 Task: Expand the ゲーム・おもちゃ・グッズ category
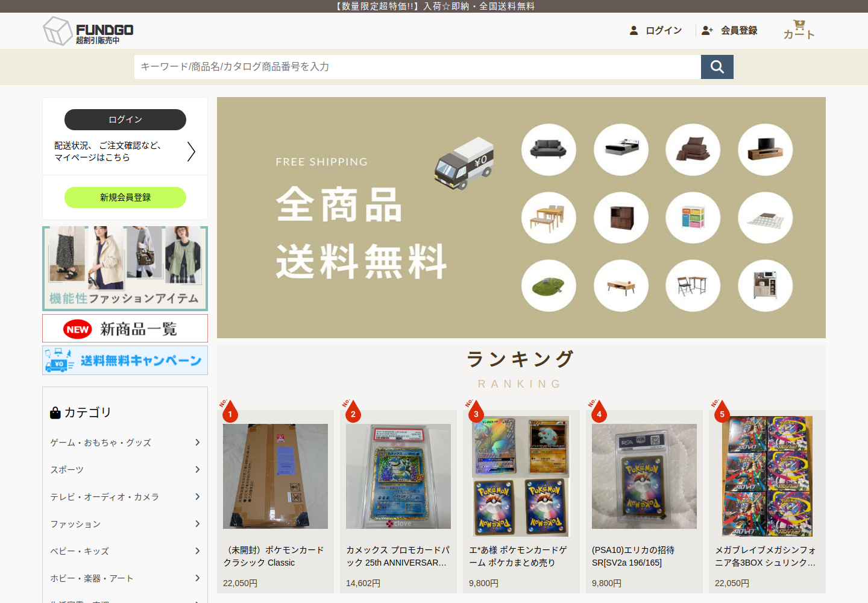tap(125, 443)
